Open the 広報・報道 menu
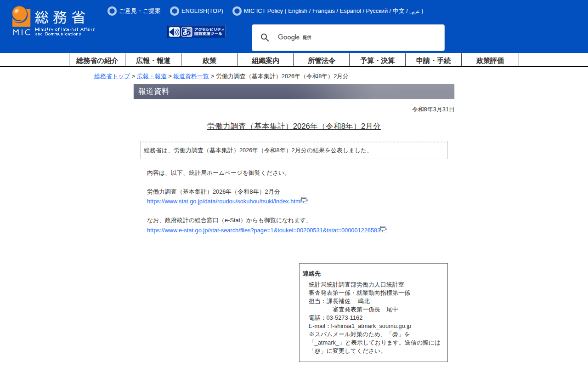The image size is (588, 368). (153, 60)
